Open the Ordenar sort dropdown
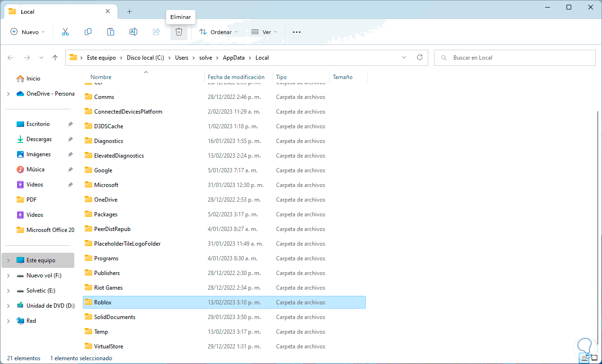602x364 pixels. coord(218,32)
